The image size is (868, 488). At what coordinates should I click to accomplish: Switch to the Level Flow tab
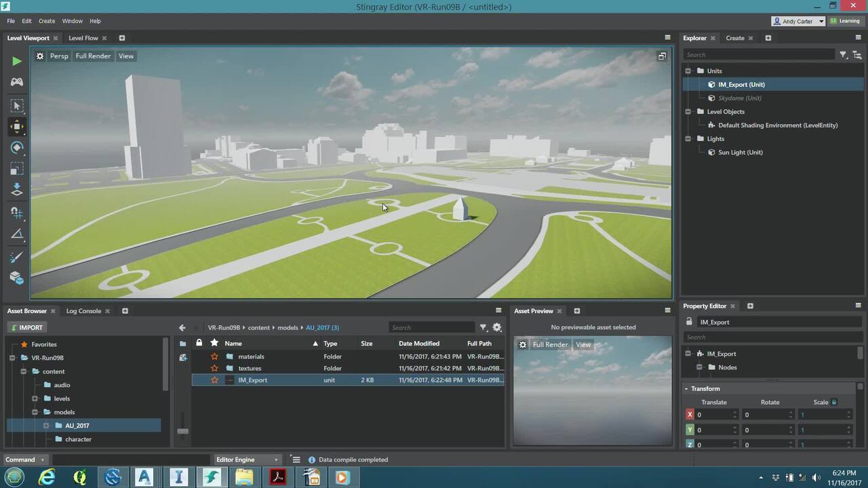click(x=83, y=38)
